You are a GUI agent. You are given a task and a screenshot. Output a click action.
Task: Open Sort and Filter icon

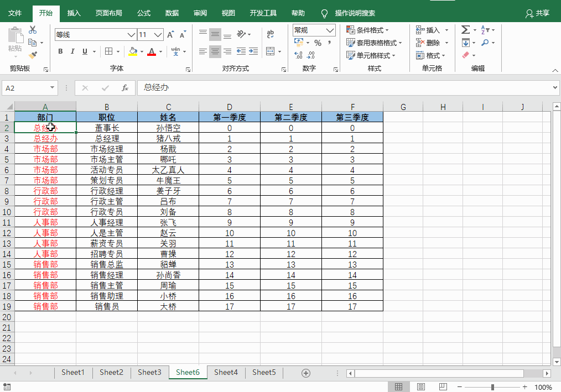click(485, 30)
